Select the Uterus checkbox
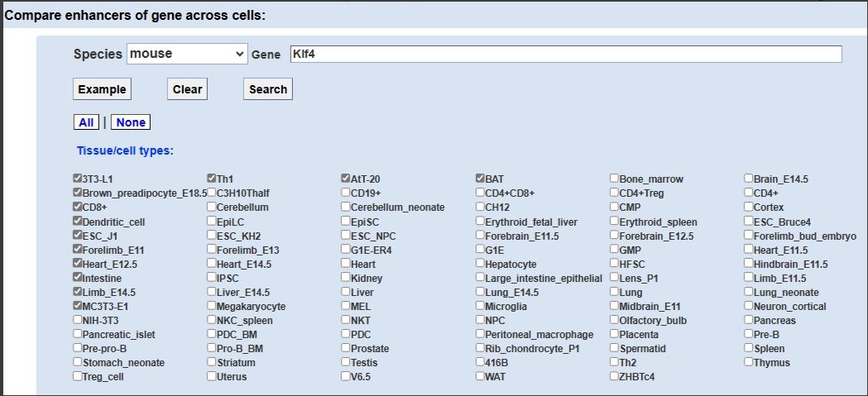 [x=212, y=376]
